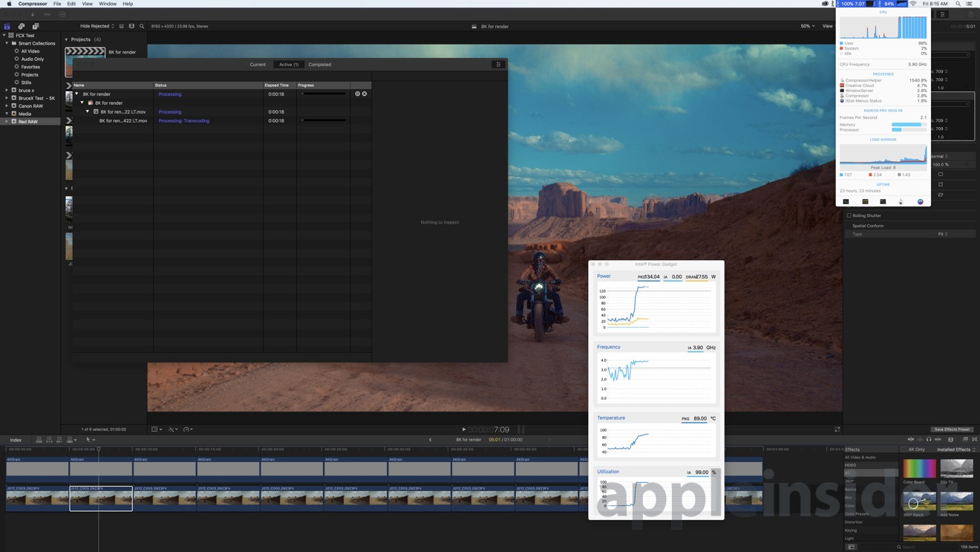Play the viewer clip
The width and height of the screenshot is (980, 552).
(464, 429)
